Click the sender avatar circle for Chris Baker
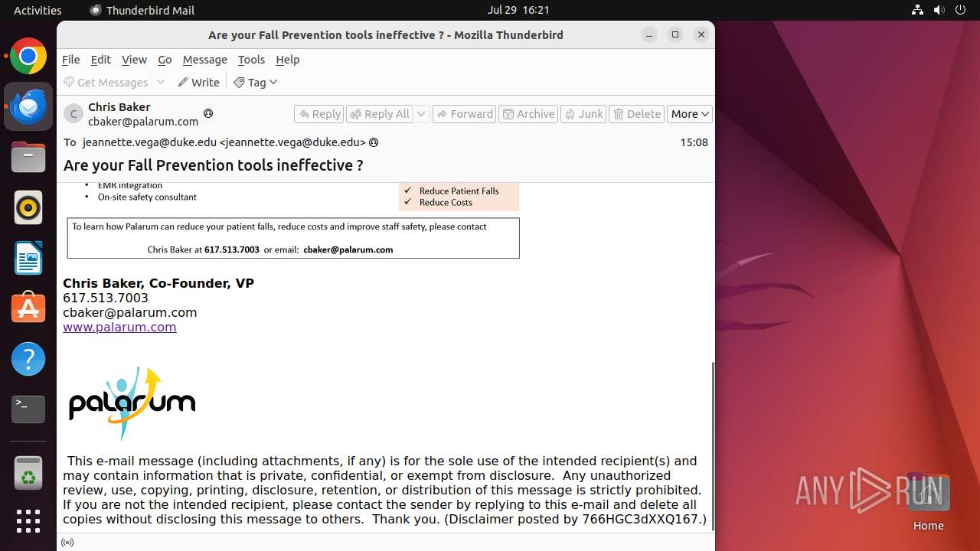This screenshot has width=980, height=551. click(73, 114)
